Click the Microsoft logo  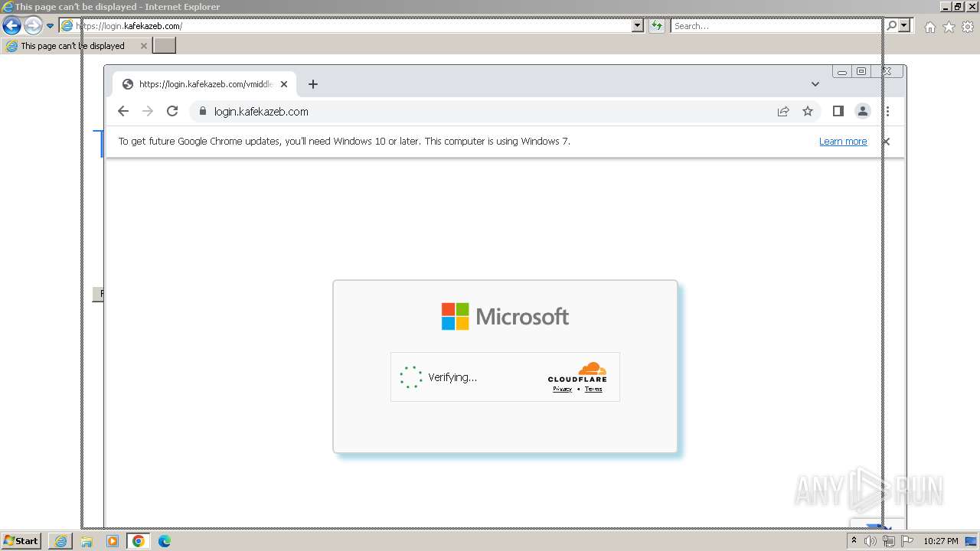tap(505, 316)
